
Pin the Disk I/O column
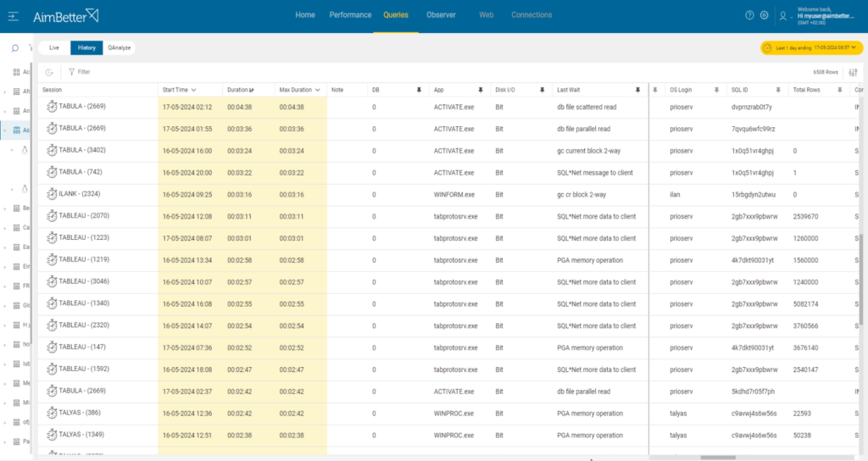542,90
